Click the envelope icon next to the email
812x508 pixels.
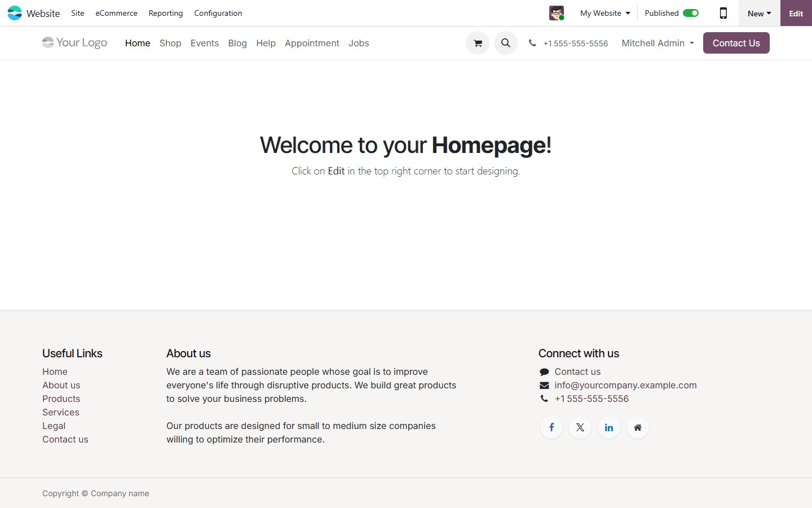tap(544, 385)
